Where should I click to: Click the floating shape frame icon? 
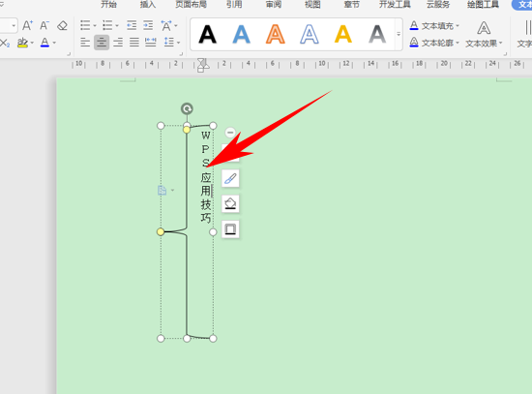pyautogui.click(x=230, y=229)
